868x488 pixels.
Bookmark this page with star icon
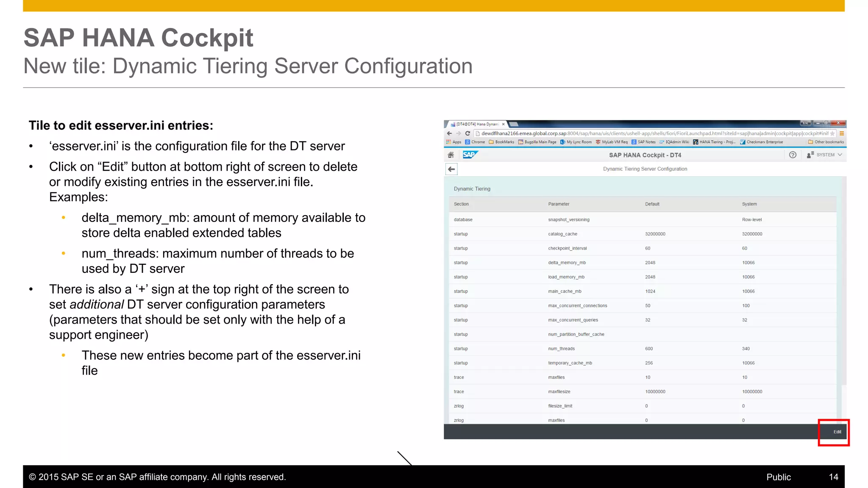click(832, 133)
